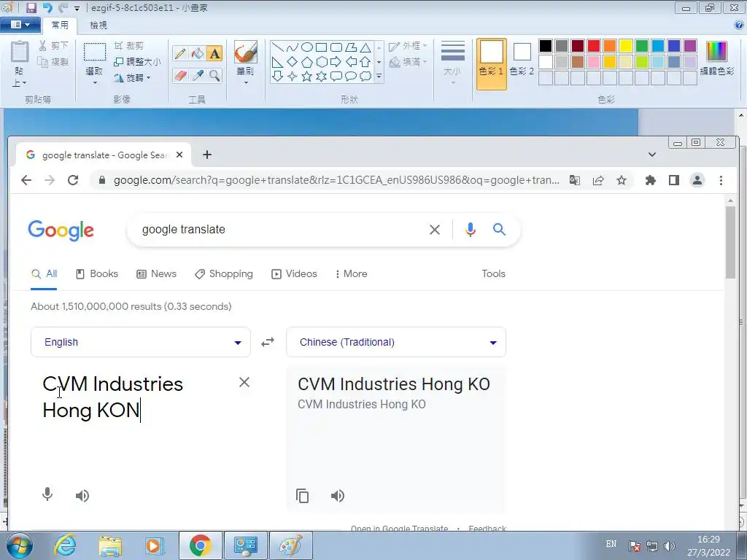The height and width of the screenshot is (560, 747).
Task: Select the Magnifier tool in Paint
Action: pyautogui.click(x=214, y=75)
